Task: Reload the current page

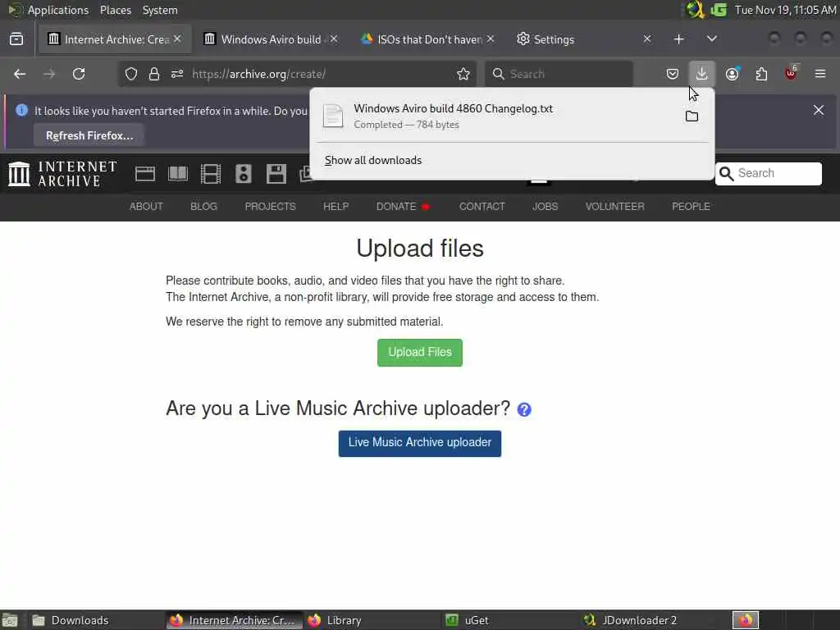Action: 79,74
